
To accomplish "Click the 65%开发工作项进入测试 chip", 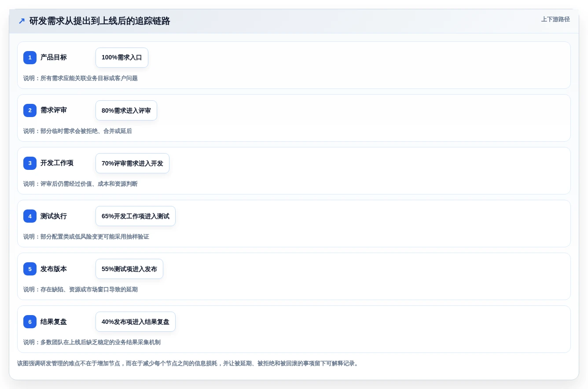I will pyautogui.click(x=136, y=216).
